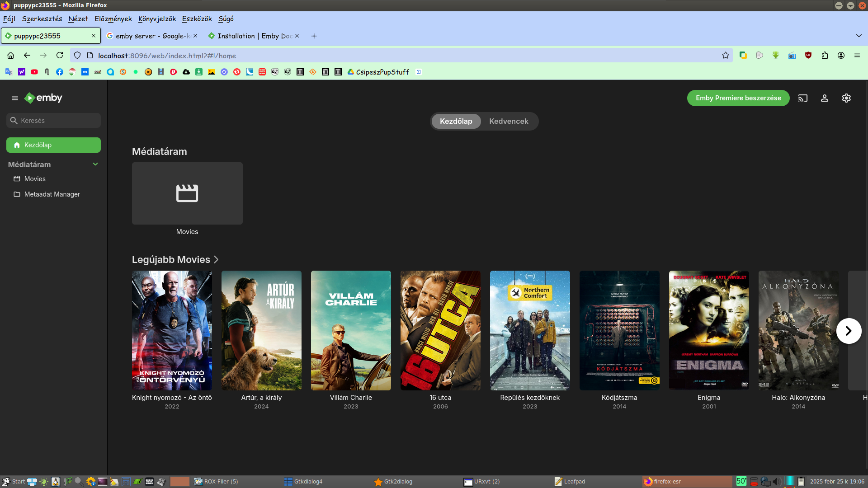Open the Halo: Alkonyzóna poster

[798, 330]
